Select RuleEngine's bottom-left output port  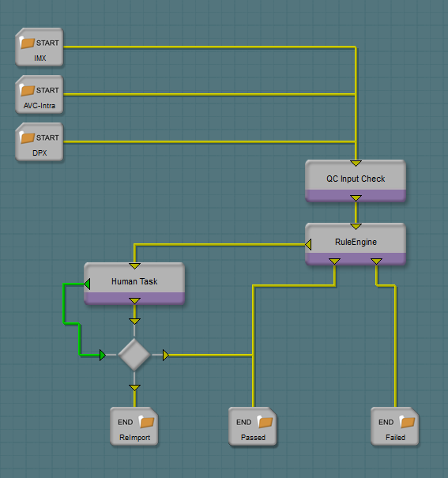click(x=335, y=262)
